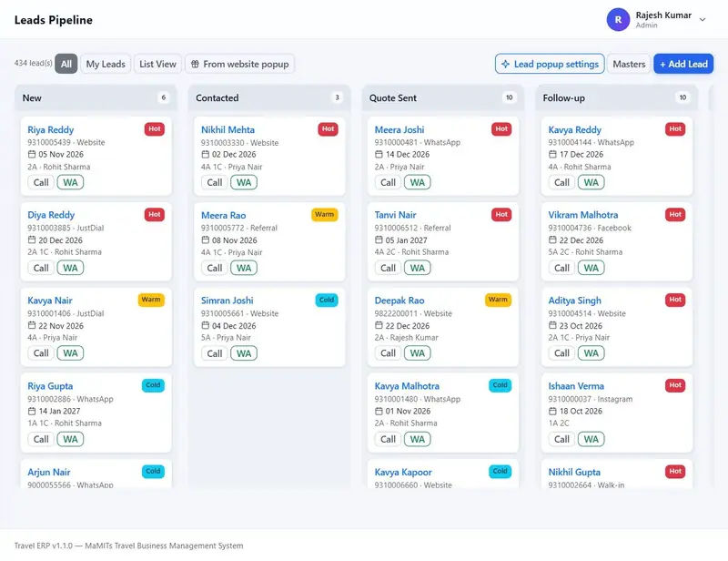Open WA for Meera Rao
The width and height of the screenshot is (728, 561).
click(244, 268)
